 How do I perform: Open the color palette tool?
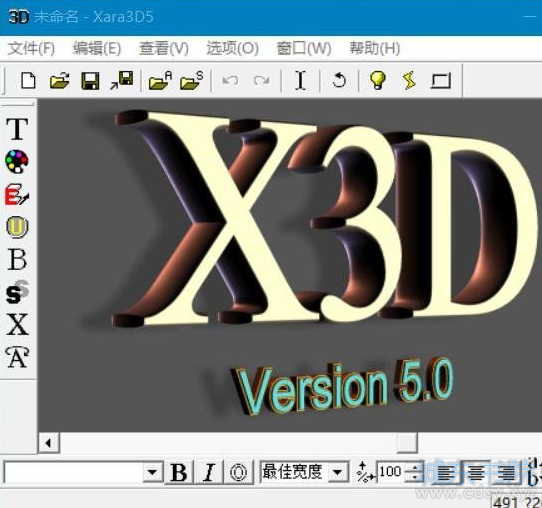(x=17, y=161)
